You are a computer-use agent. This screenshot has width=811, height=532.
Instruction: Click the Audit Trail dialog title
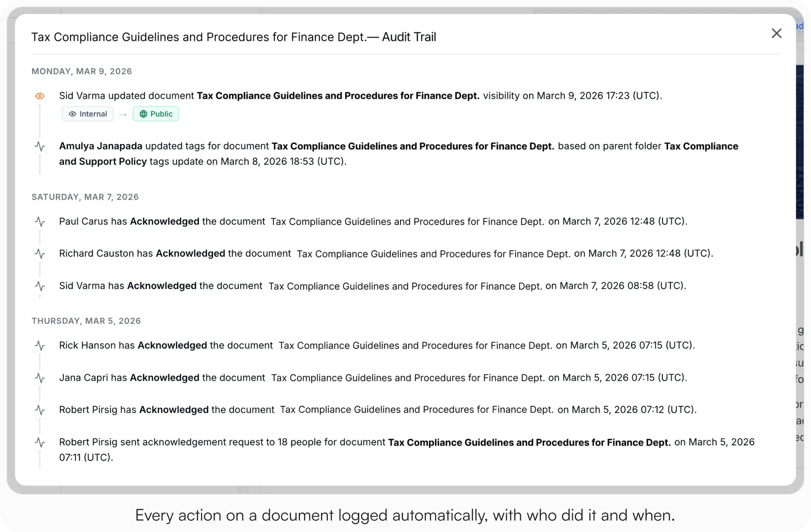tap(234, 37)
